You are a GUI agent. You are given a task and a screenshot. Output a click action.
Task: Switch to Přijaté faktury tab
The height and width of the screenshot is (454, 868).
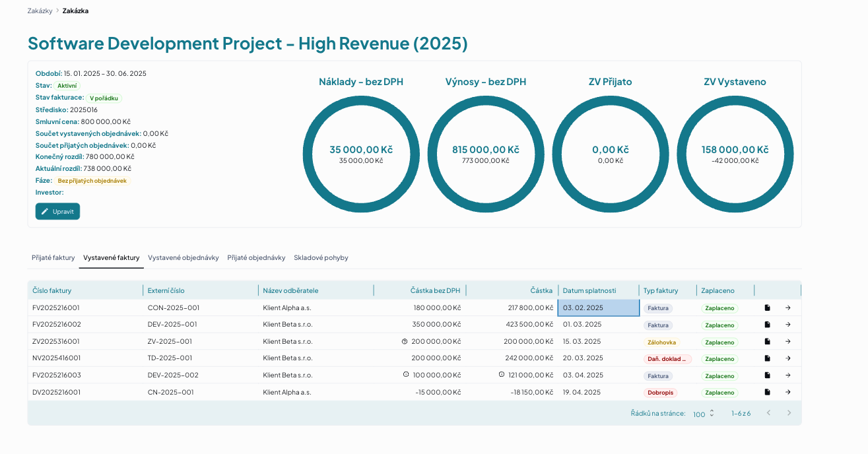tap(53, 258)
